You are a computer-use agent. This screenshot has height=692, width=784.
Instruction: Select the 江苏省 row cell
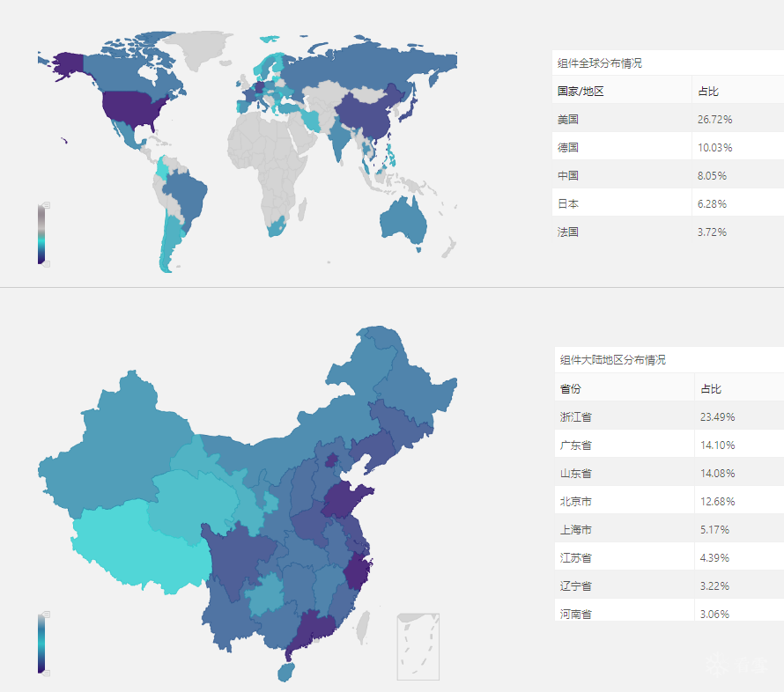[x=625, y=557]
